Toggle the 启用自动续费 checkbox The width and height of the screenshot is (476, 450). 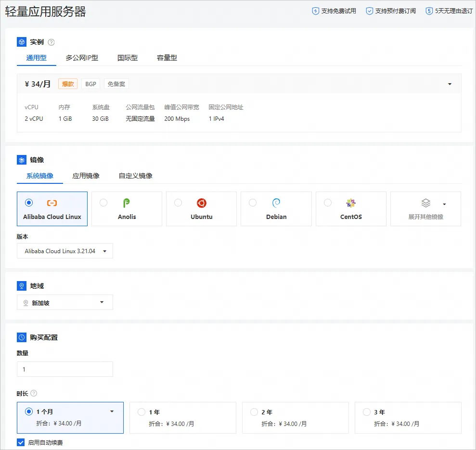tap(21, 442)
